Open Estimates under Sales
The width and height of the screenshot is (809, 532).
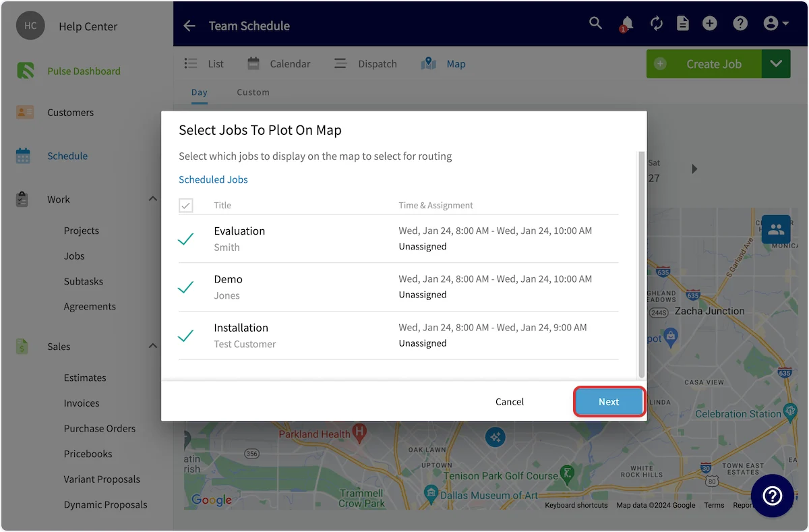pos(85,378)
